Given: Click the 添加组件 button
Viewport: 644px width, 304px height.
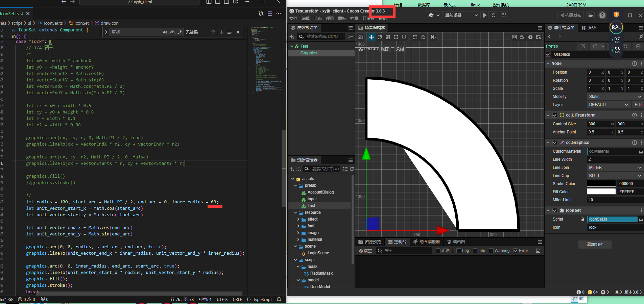Looking at the screenshot, I should [595, 245].
